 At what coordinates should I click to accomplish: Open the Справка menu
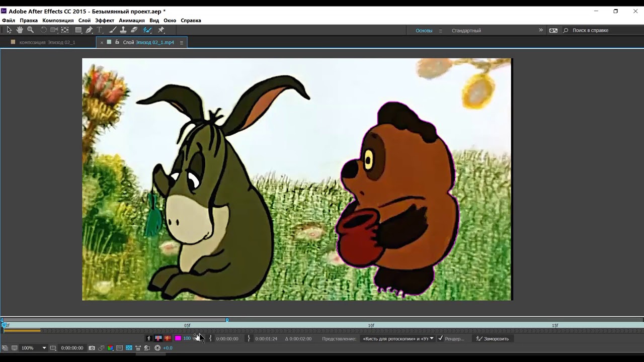(x=191, y=21)
